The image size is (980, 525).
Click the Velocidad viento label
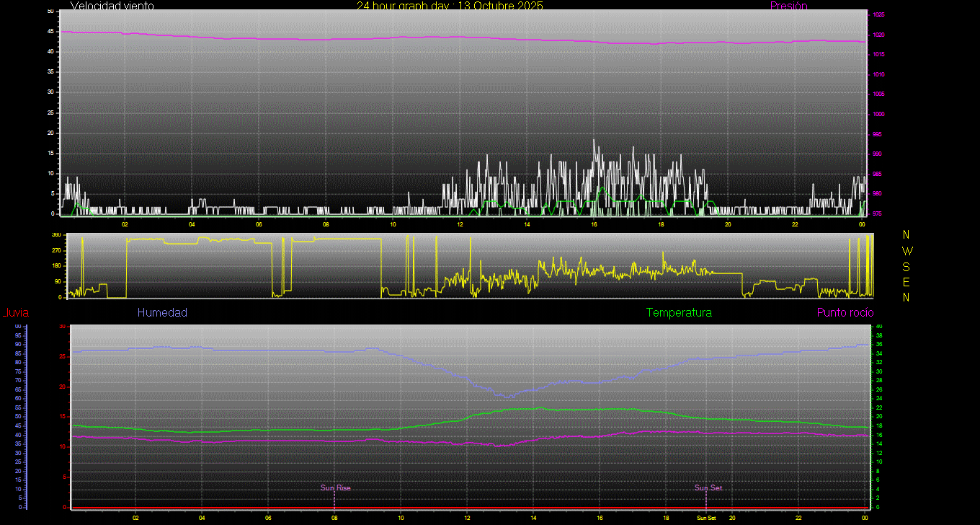click(112, 6)
